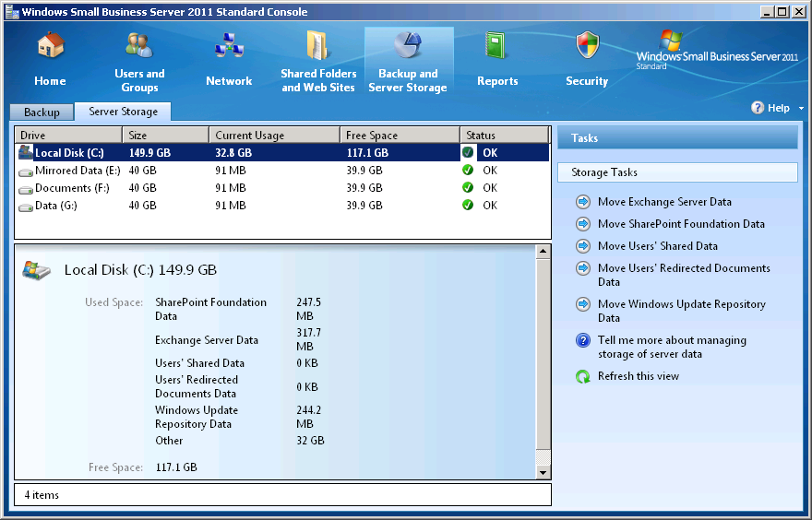Click Move Users' Redirected Documents Data

pos(684,275)
